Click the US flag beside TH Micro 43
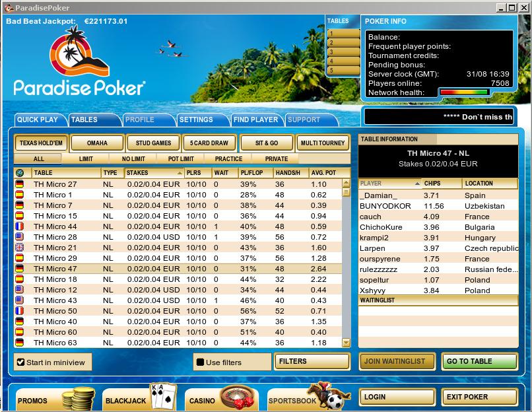This screenshot has height=412, width=532. [x=20, y=300]
